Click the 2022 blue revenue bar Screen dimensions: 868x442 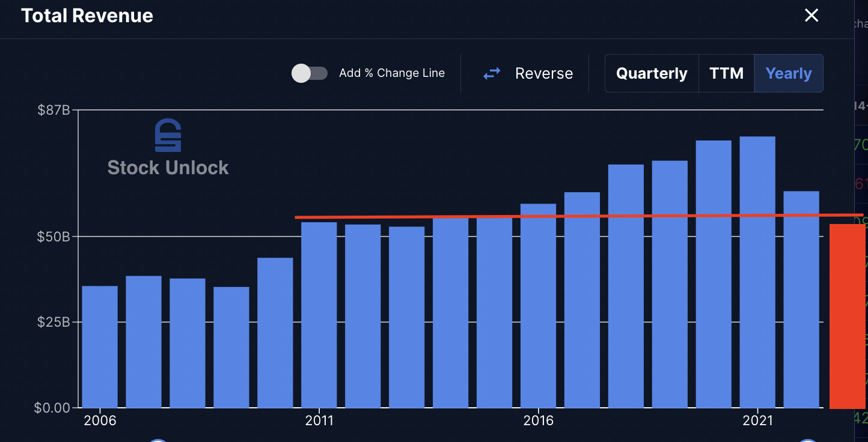click(801, 299)
